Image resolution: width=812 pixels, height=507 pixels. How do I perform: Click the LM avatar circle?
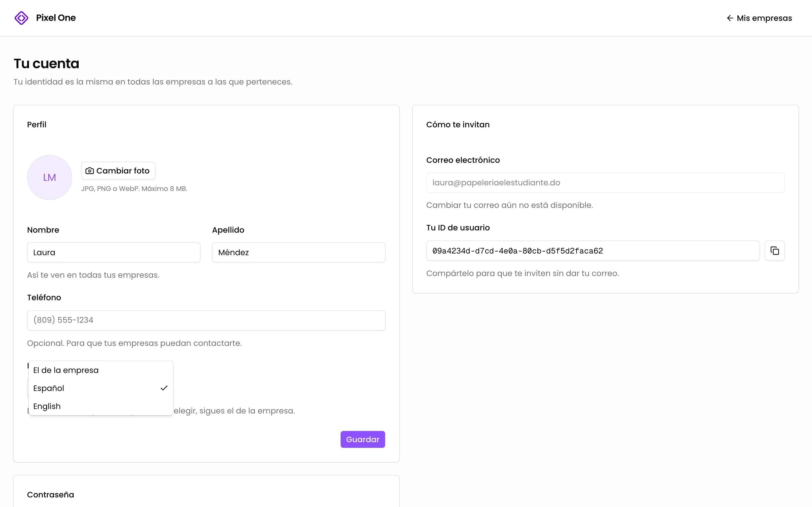(x=50, y=177)
